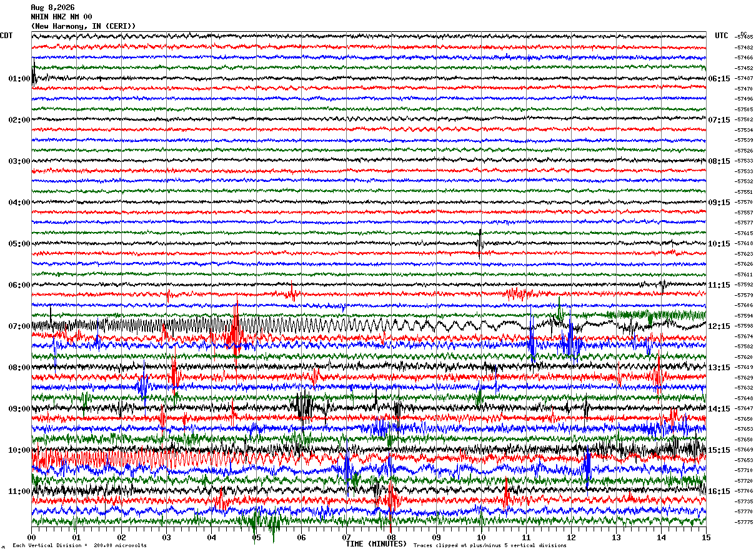Click the black spike on the 05:00 trace
Image resolution: width=756 pixels, height=554 pixels.
click(x=479, y=243)
